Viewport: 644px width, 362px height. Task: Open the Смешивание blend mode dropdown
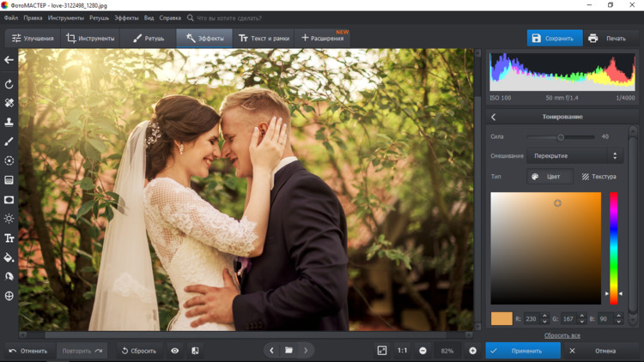pos(574,156)
